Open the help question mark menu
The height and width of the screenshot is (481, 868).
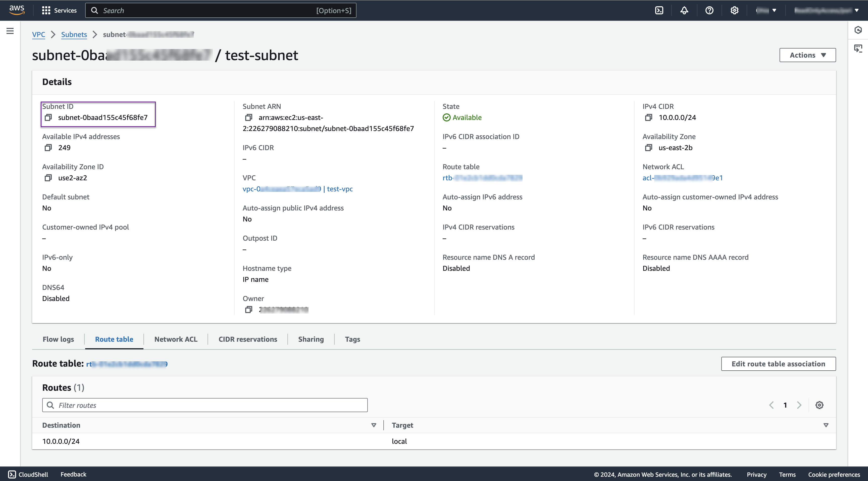tap(709, 11)
